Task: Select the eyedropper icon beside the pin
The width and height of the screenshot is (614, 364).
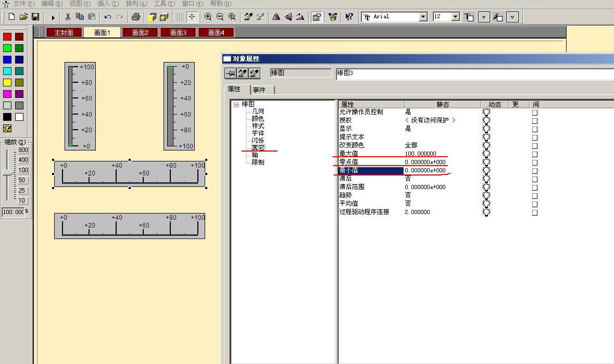Action: (x=242, y=73)
